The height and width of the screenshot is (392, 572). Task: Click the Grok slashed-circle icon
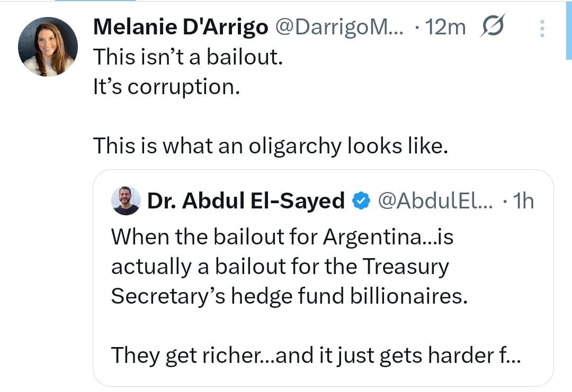click(x=492, y=28)
